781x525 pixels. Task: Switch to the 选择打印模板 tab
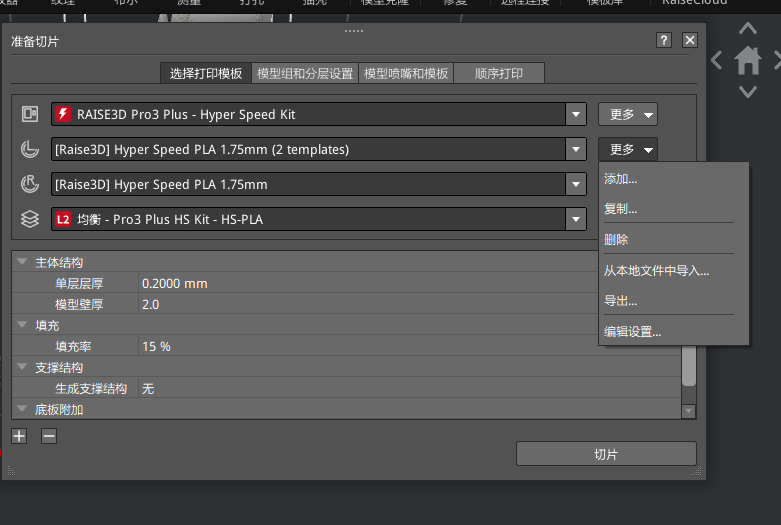206,73
